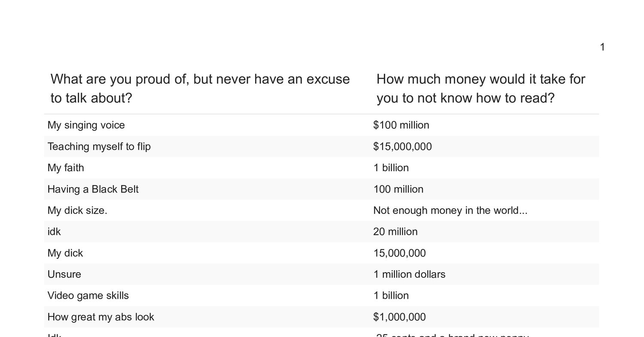Click the "Unsure" response

coord(64,274)
